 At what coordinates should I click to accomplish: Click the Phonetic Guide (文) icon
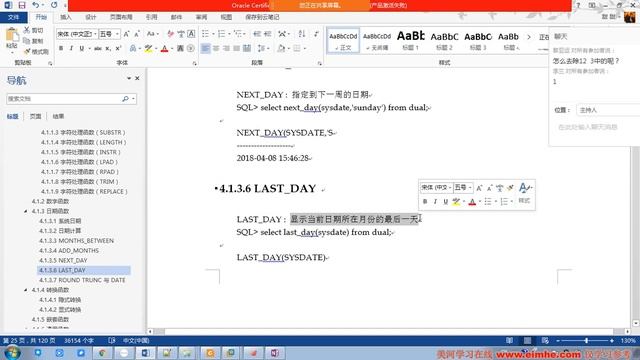point(181,34)
